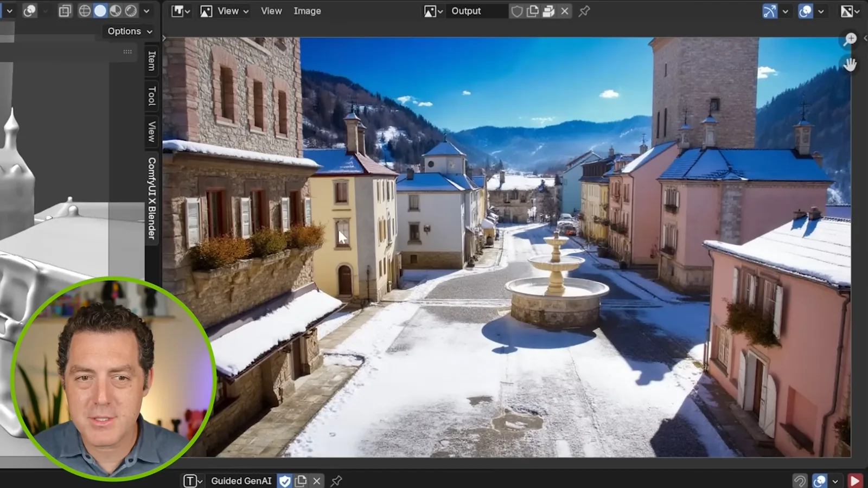Open the bottom-bar overlays dropdown arrow

(835, 481)
